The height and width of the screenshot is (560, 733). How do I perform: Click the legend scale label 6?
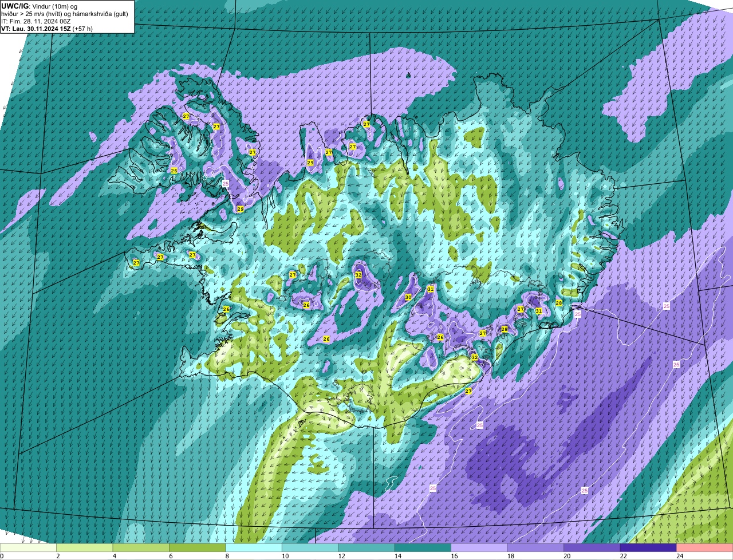[170, 556]
